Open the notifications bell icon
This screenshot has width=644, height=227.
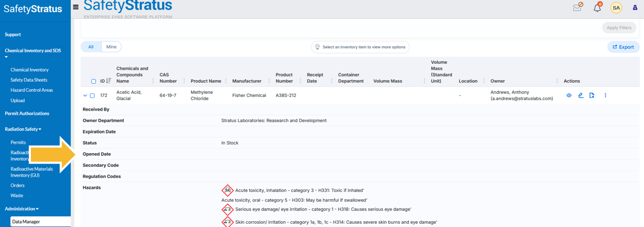click(x=597, y=7)
